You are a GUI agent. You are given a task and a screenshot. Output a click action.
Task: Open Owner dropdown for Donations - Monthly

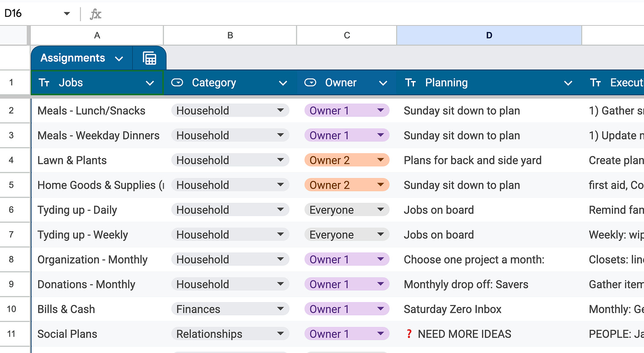380,284
